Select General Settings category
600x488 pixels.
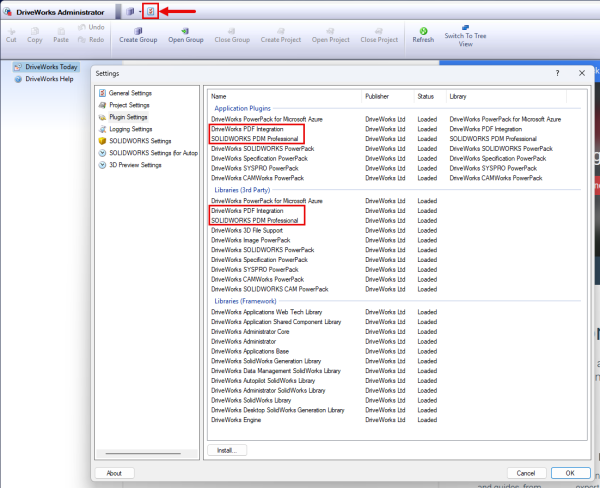coord(130,93)
